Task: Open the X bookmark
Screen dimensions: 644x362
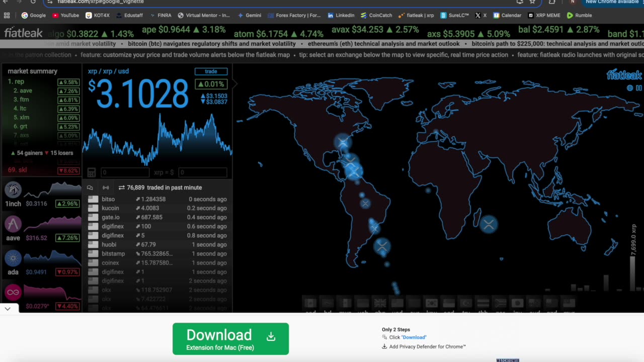Action: 481,16
